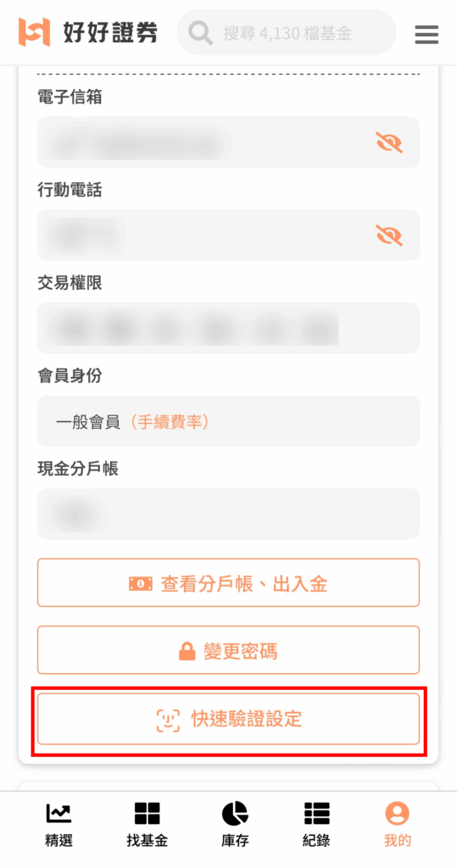Screen dimensions: 457x868
Task: Tap the cash icon beside 查看分戶帳
Action: (140, 583)
